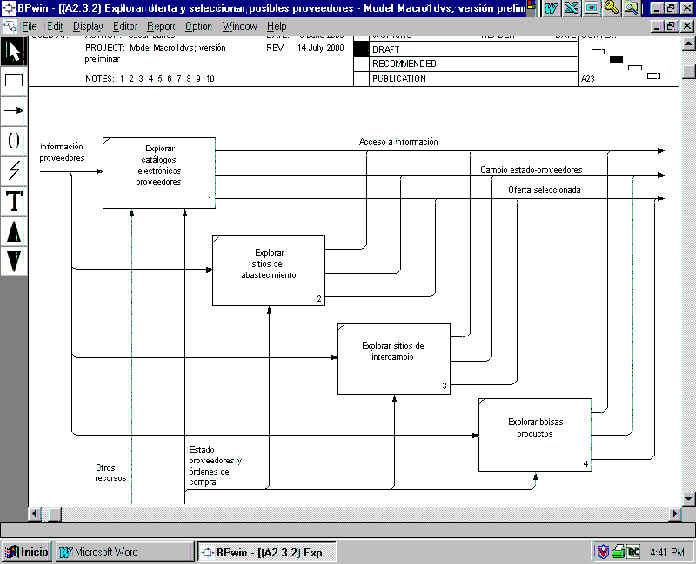Click the DRAFT status row
The height and width of the screenshot is (564, 696).
coord(466,50)
